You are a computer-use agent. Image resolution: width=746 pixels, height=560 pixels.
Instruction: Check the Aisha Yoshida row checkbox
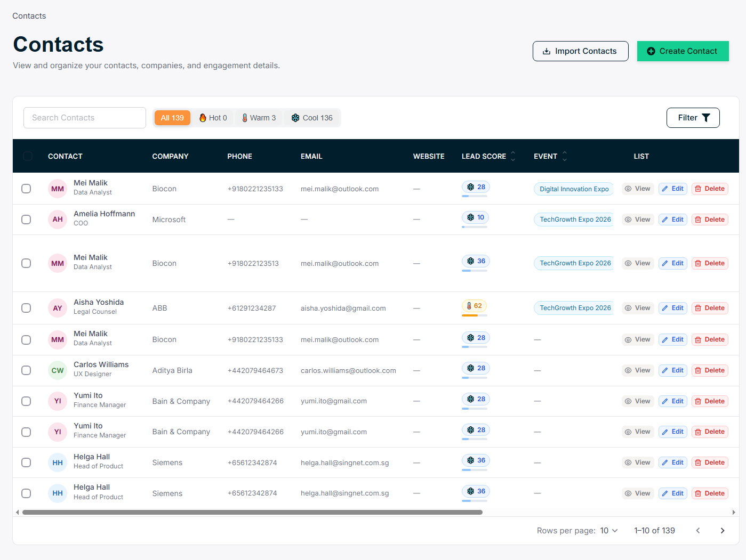26,308
